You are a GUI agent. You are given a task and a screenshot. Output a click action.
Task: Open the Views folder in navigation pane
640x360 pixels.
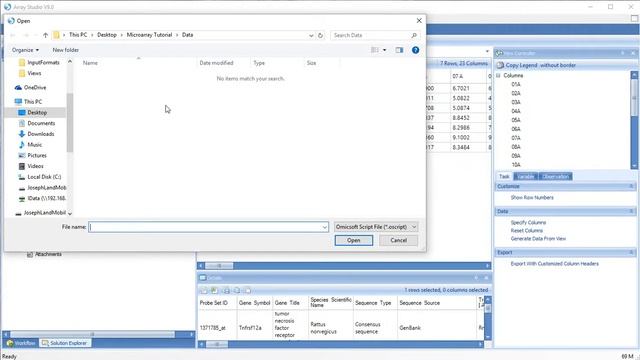(x=30, y=73)
